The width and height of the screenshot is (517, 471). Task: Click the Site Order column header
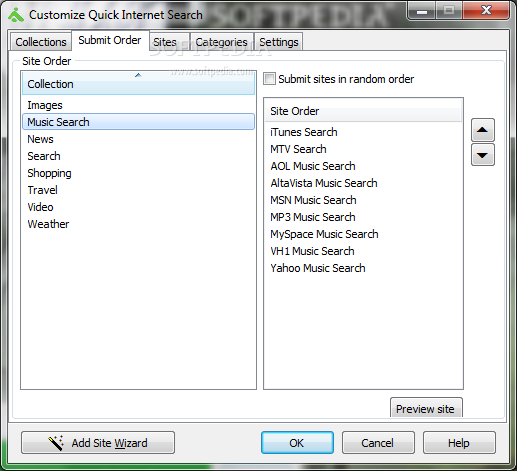363,111
